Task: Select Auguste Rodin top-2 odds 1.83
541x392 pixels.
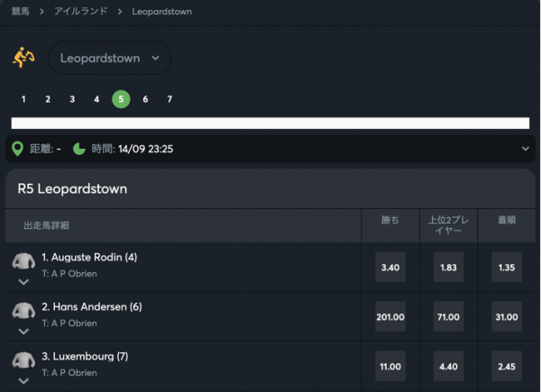Action: (x=448, y=268)
